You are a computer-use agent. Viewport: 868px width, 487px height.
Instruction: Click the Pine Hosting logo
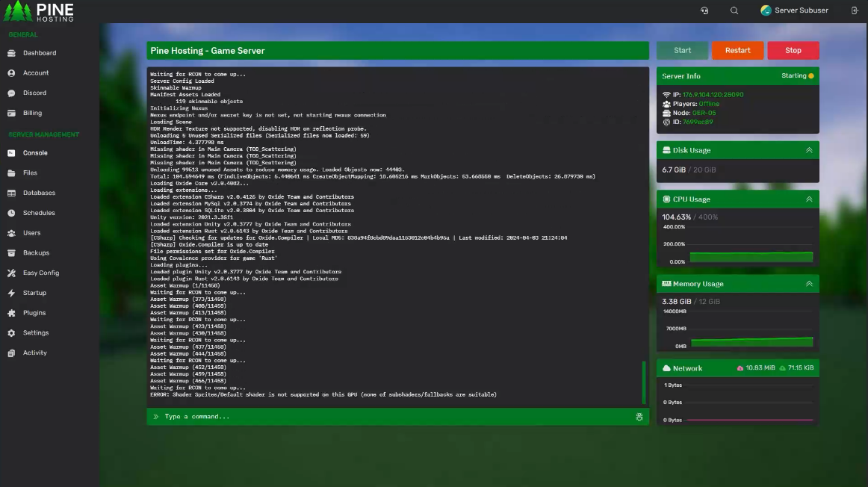39,11
